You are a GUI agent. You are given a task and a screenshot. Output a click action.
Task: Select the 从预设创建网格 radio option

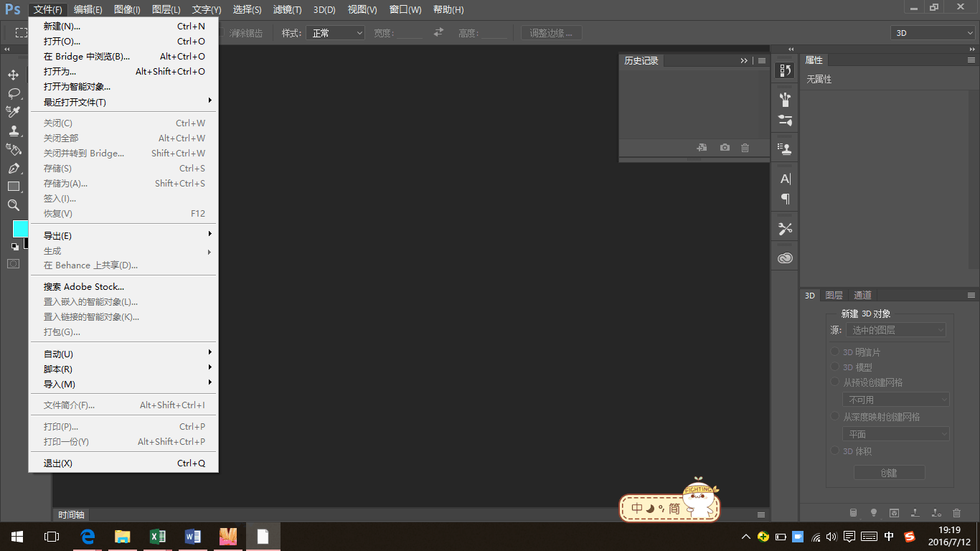pos(835,382)
